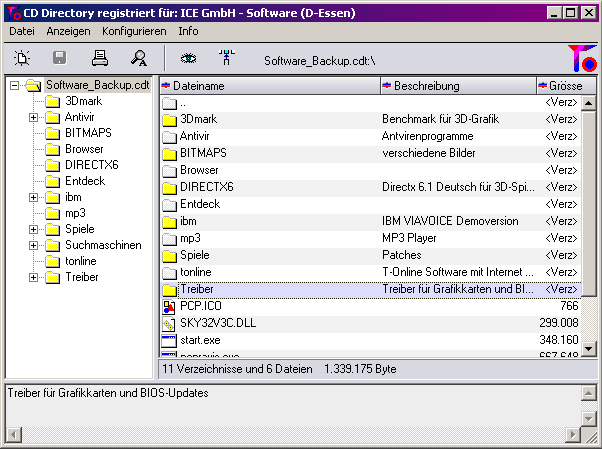Click the save floppy disk icon

pyautogui.click(x=59, y=58)
